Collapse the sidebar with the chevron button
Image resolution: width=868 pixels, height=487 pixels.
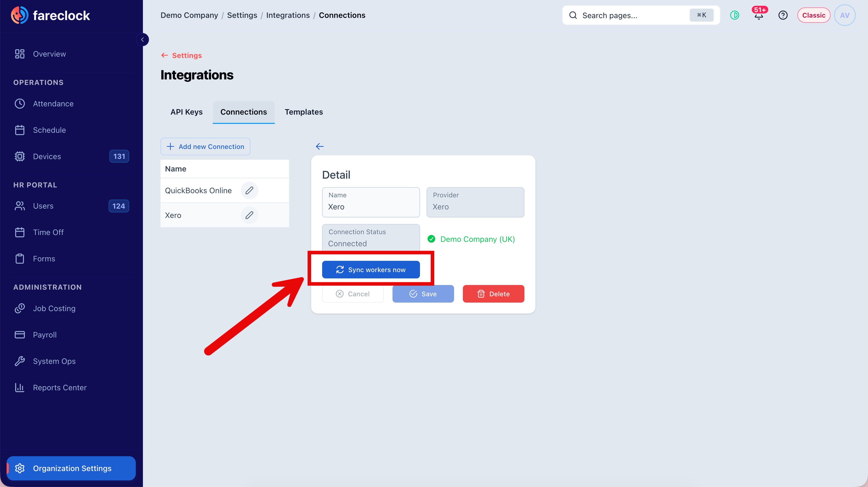pyautogui.click(x=142, y=39)
